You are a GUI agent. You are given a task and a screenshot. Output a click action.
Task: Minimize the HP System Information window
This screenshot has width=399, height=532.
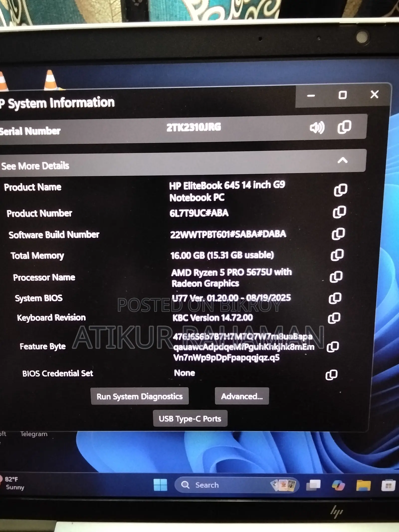(311, 96)
